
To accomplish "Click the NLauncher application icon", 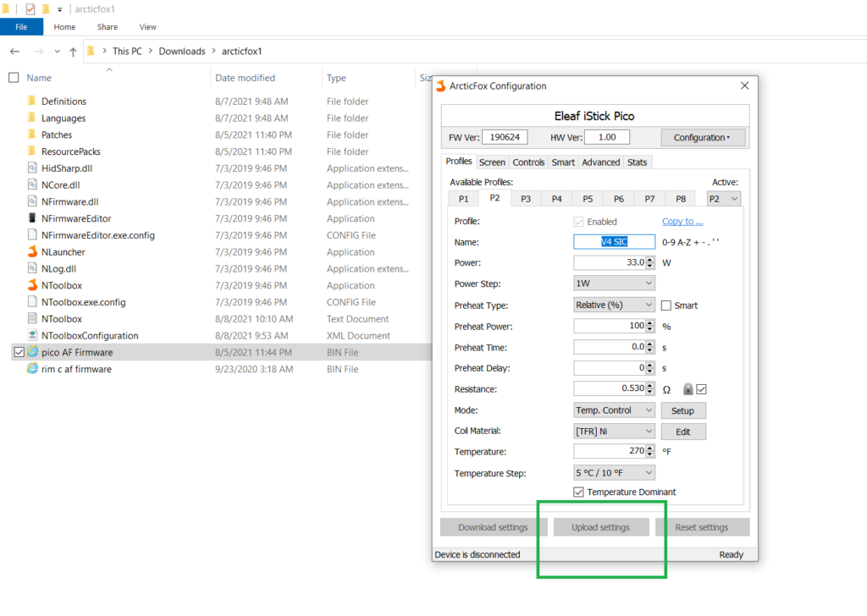I will click(x=33, y=251).
